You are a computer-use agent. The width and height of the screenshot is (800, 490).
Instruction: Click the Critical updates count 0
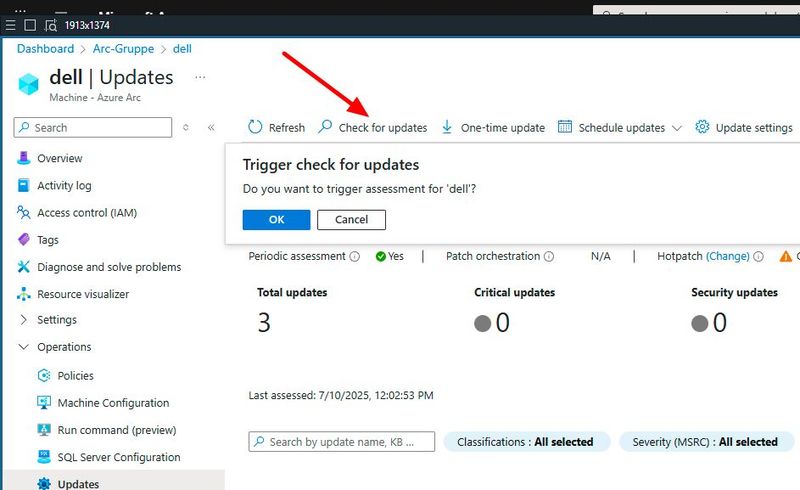[x=503, y=323]
